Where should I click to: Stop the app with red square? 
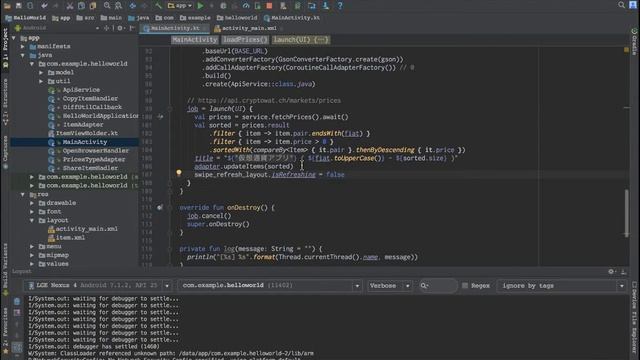[x=269, y=6]
